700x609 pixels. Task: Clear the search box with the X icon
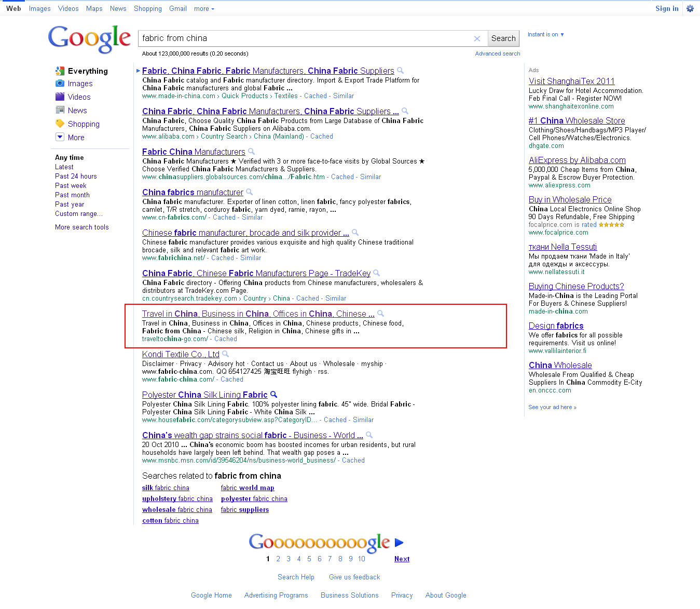pos(477,38)
